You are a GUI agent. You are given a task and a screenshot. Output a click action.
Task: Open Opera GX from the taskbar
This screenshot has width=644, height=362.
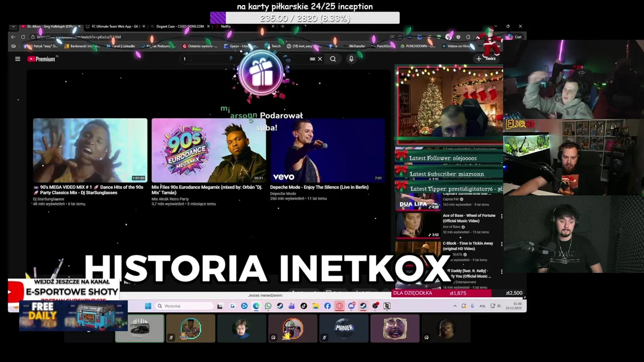[x=340, y=306]
